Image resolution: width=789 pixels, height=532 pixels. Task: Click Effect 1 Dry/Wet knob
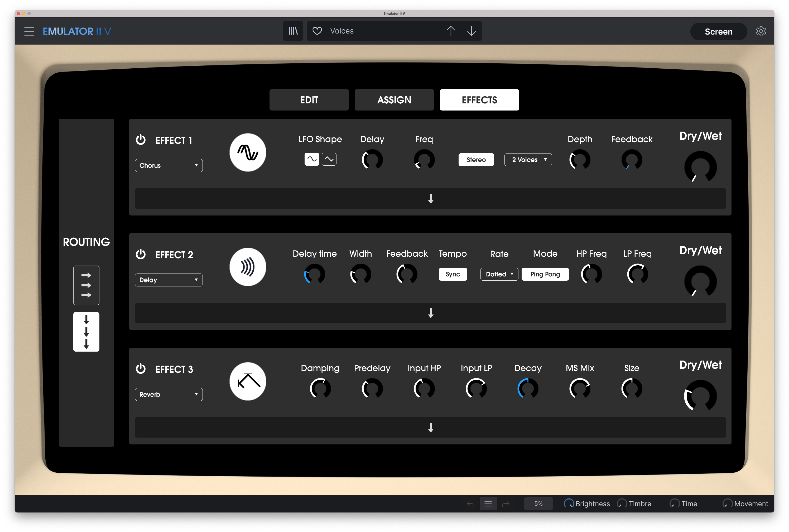(700, 167)
